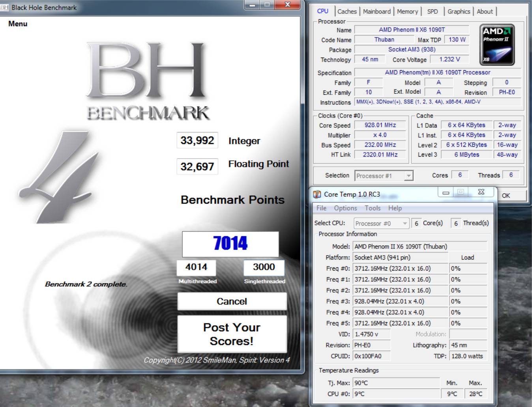
Task: Close the Black Hole Benchmark window
Action: 288,5
